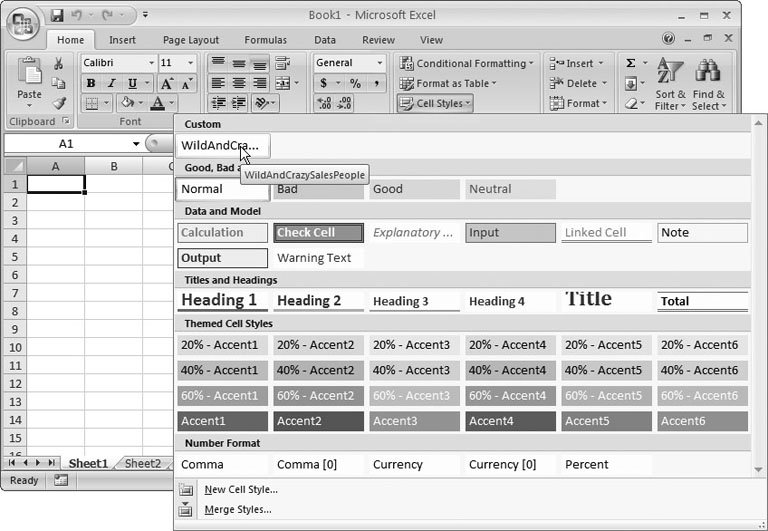The width and height of the screenshot is (768, 531).
Task: Choose New Cell Style option
Action: click(241, 489)
